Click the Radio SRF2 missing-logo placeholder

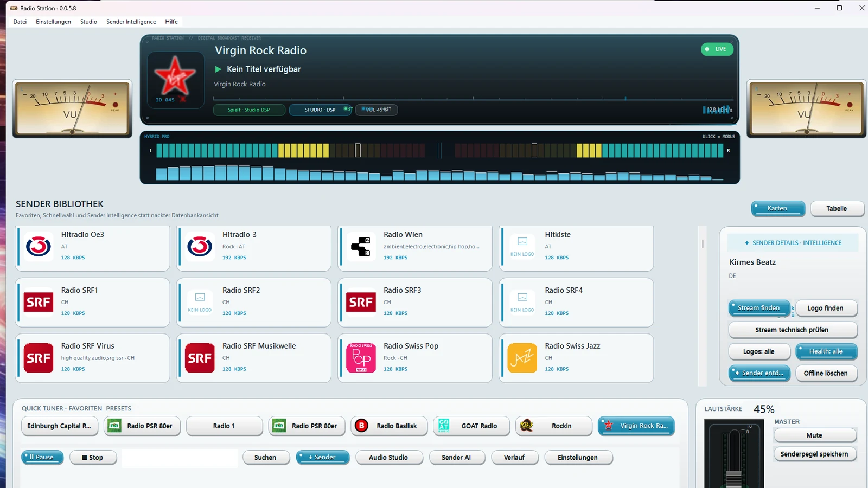200,303
